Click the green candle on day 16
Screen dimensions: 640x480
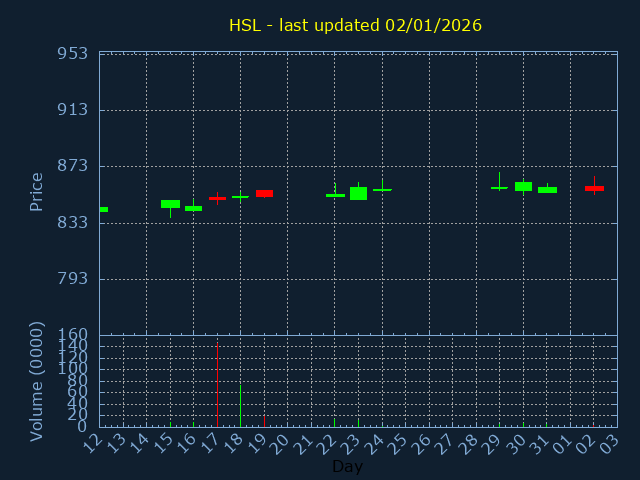point(193,208)
